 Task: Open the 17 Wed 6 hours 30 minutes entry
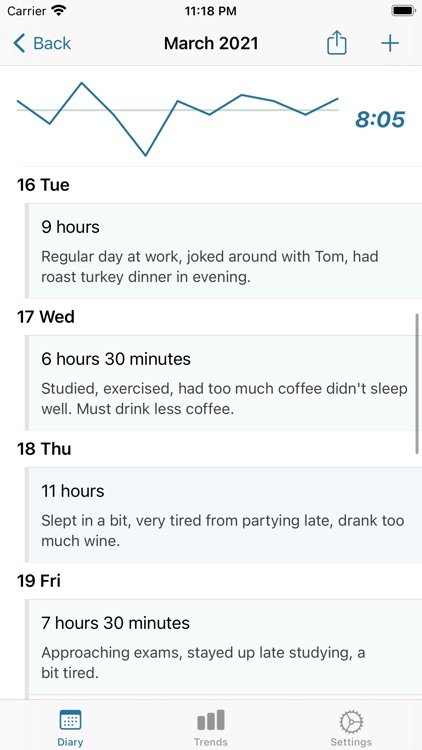(x=223, y=383)
